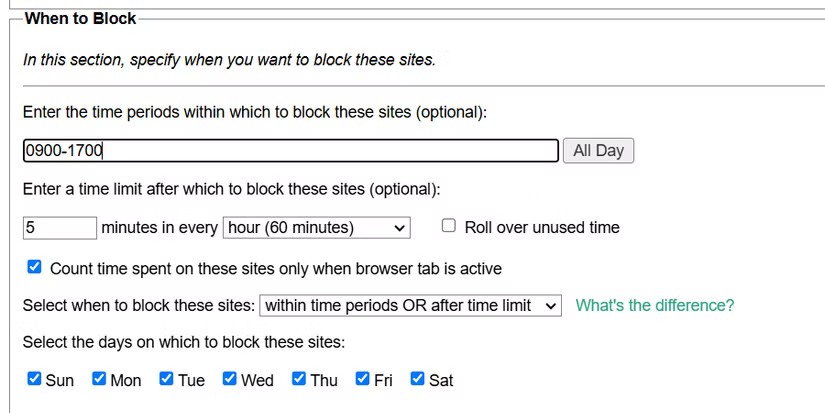
Task: Click the When to Block section heading
Action: (80, 18)
